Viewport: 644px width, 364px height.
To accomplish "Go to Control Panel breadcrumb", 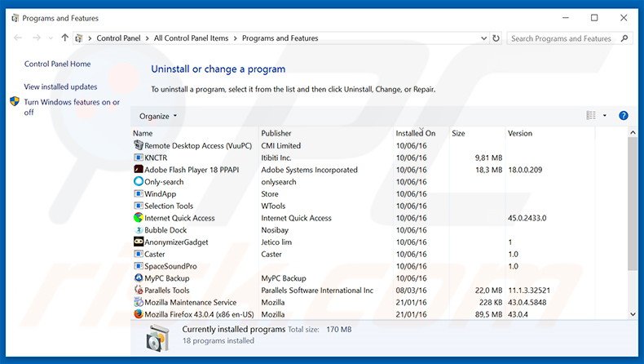I will pyautogui.click(x=118, y=38).
